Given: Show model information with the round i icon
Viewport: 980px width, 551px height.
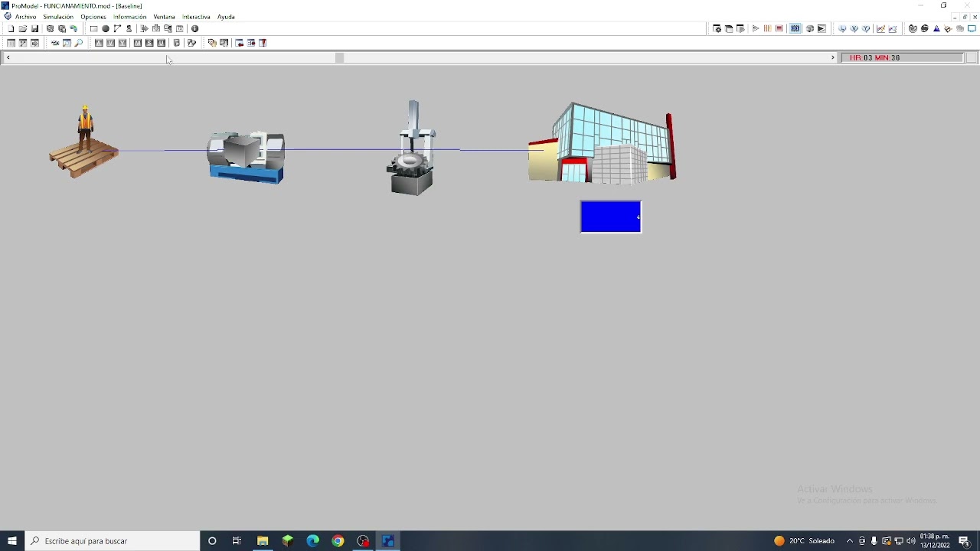Looking at the screenshot, I should point(195,29).
